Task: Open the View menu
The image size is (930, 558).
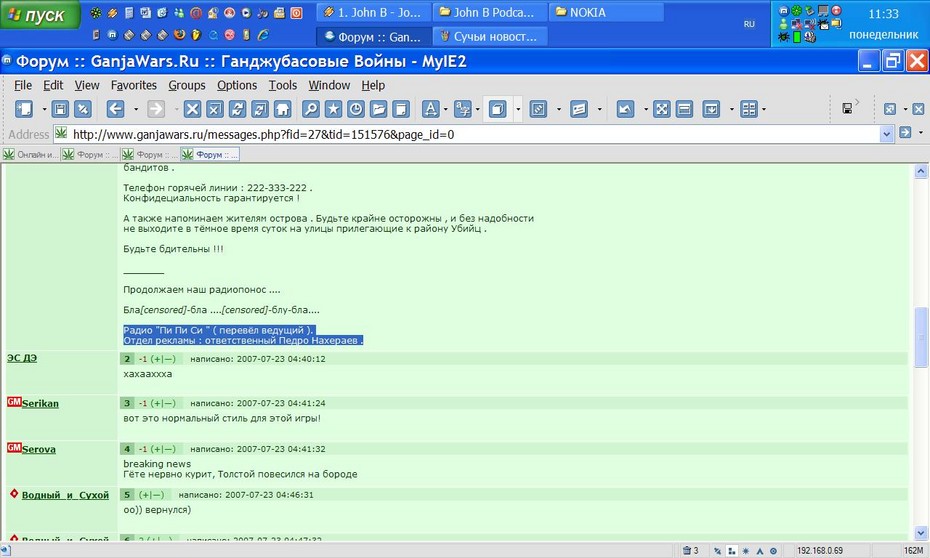Action: [87, 85]
